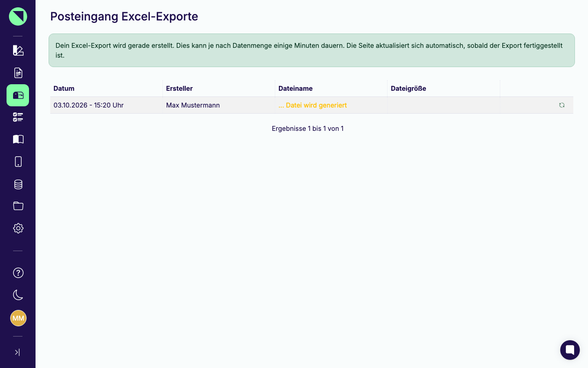The height and width of the screenshot is (368, 588).
Task: Select the highlighted inbox sidebar icon
Action: coord(18,95)
